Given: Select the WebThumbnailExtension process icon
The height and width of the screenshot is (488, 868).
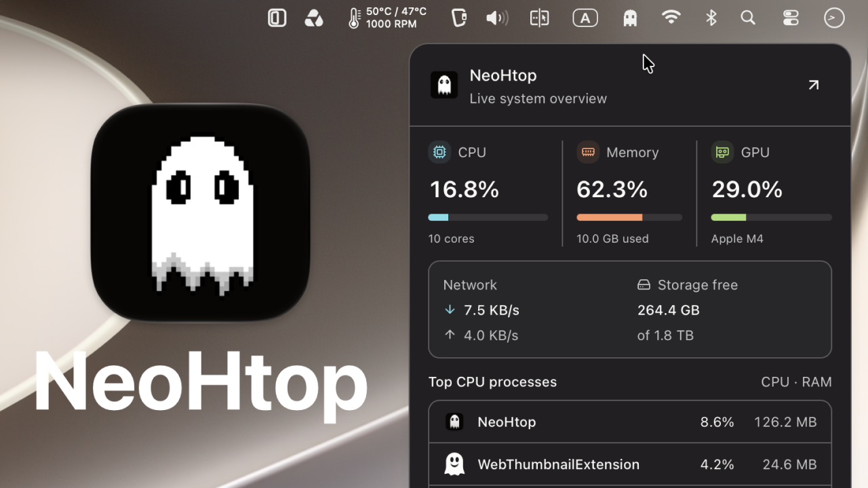Looking at the screenshot, I should coord(454,464).
